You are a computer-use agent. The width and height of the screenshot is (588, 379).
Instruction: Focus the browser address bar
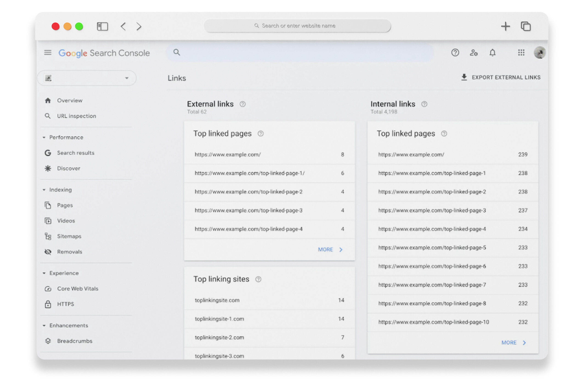297,26
